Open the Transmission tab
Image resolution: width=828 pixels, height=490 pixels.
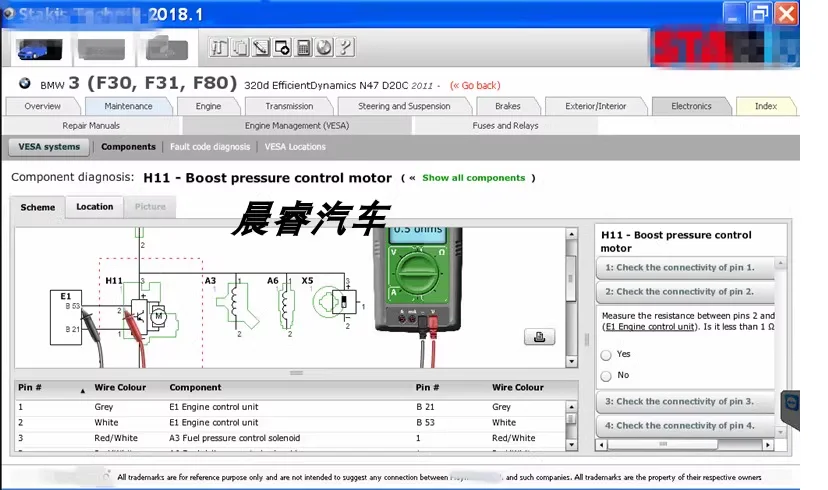[x=289, y=106]
